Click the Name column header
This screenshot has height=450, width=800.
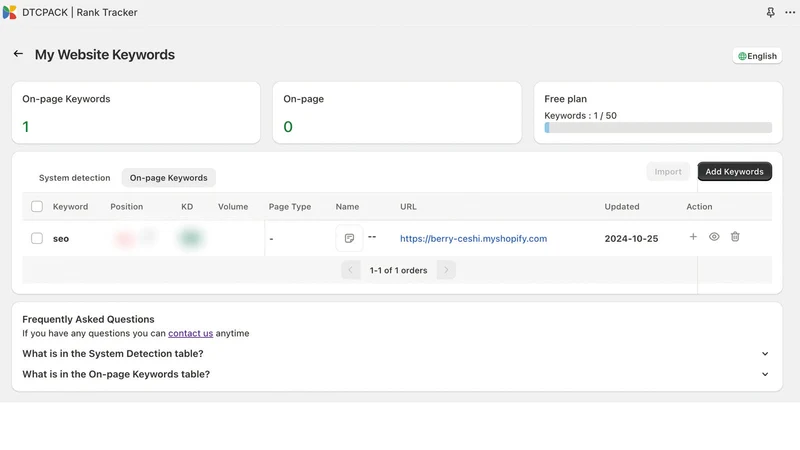coord(347,207)
